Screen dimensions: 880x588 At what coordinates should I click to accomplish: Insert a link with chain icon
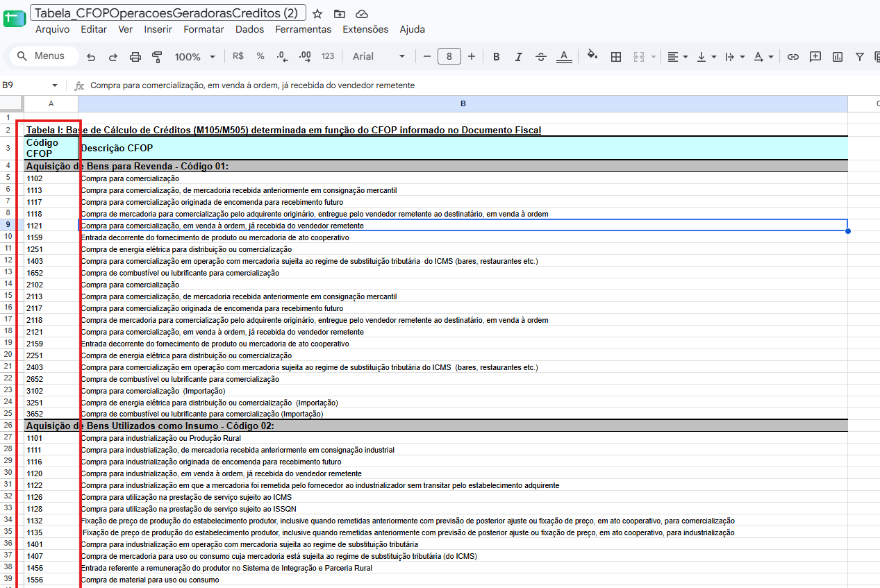pos(792,56)
